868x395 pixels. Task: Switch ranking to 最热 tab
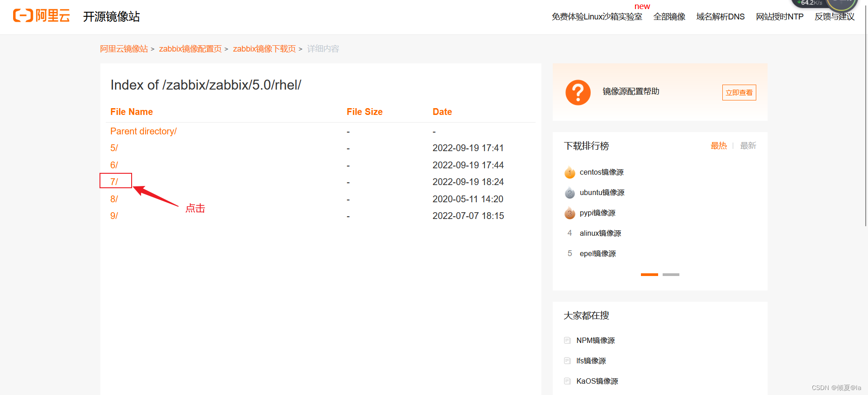tap(719, 146)
